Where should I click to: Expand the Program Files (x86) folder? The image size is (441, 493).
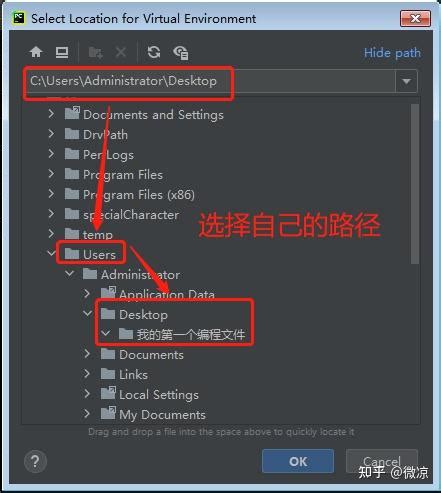51,194
